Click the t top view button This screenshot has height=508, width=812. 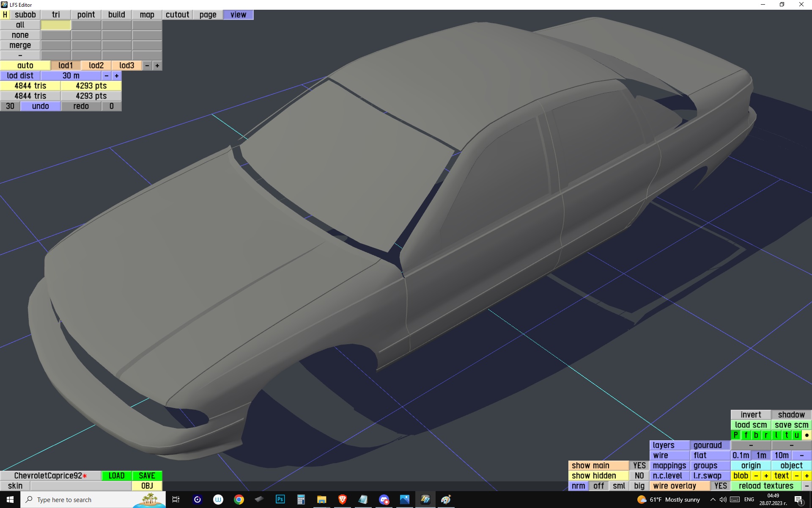point(787,435)
